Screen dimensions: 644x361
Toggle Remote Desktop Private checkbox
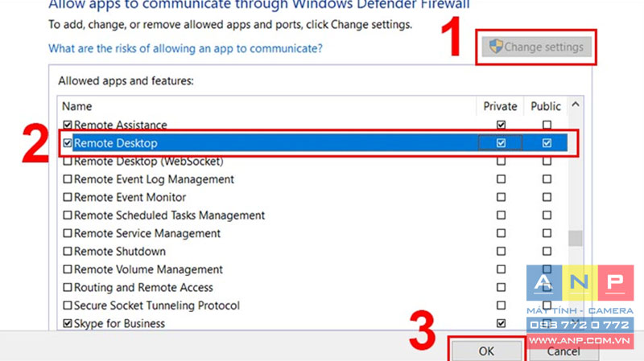point(501,143)
